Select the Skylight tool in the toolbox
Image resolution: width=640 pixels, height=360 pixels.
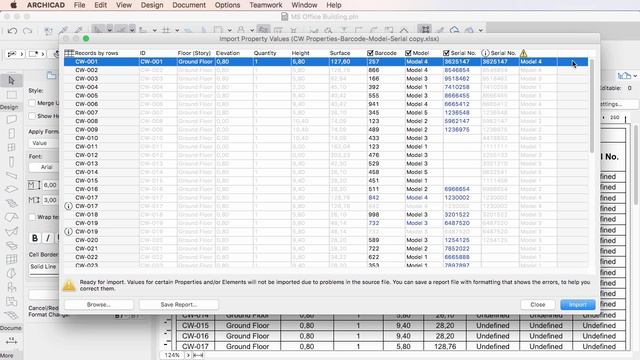pos(11,245)
